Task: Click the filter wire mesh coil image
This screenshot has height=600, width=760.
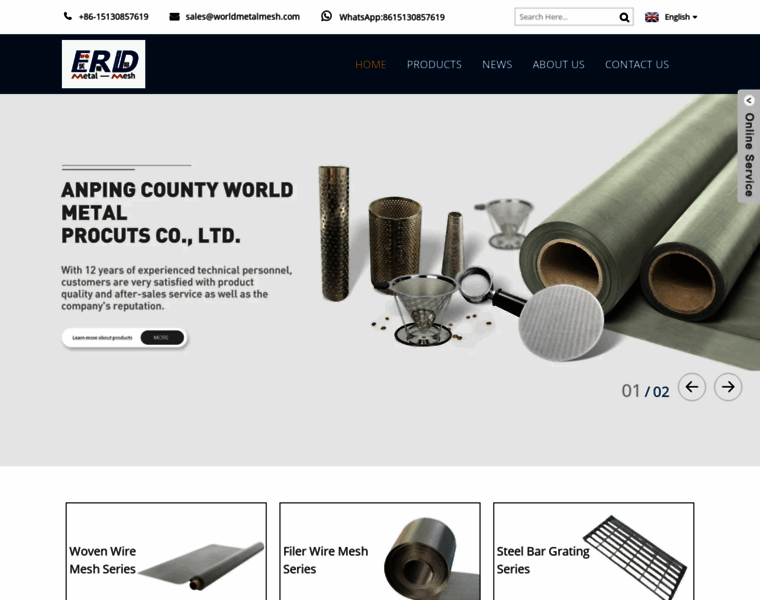Action: coord(431,559)
